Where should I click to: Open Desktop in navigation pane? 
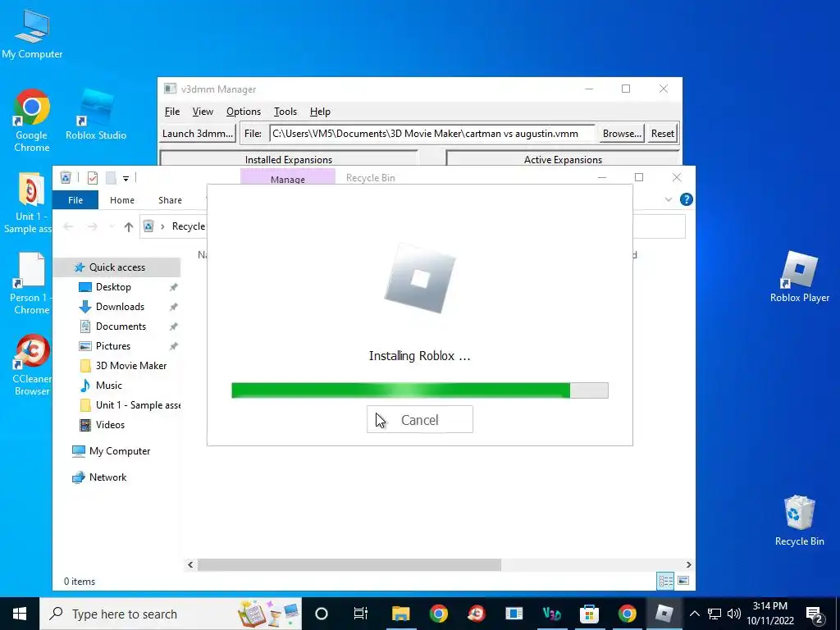pyautogui.click(x=113, y=286)
